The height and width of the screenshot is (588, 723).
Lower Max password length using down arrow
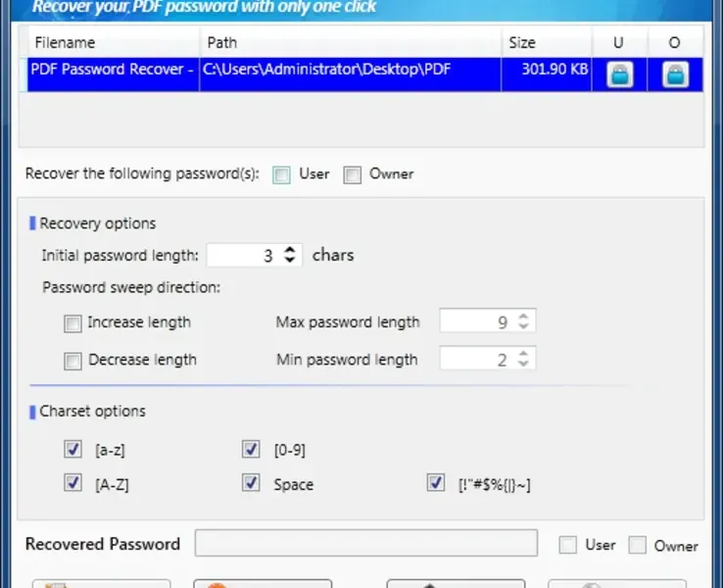coord(523,325)
